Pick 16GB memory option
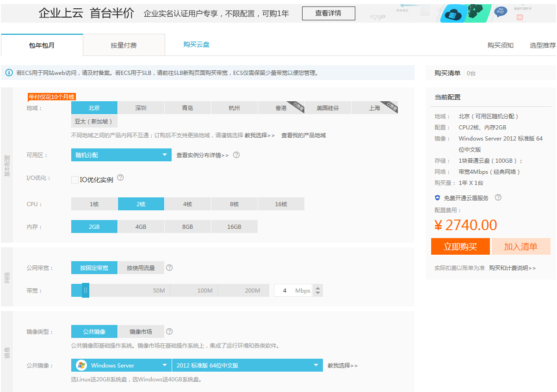The image size is (557, 392). point(235,227)
